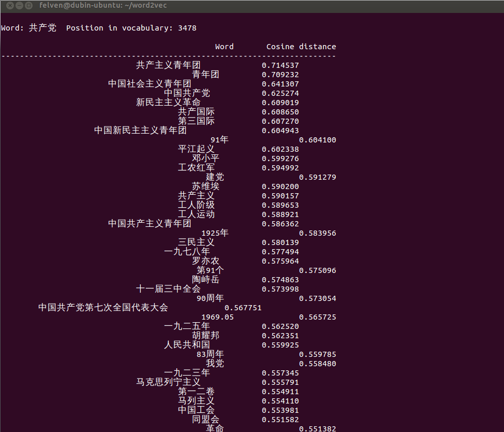
Task: Select the word 第三国际
Action: [196, 121]
